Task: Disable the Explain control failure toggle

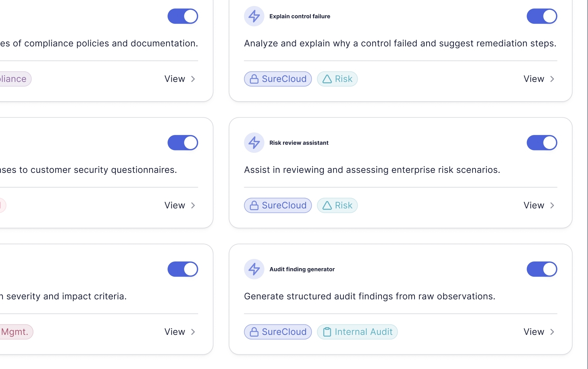Action: coord(542,16)
